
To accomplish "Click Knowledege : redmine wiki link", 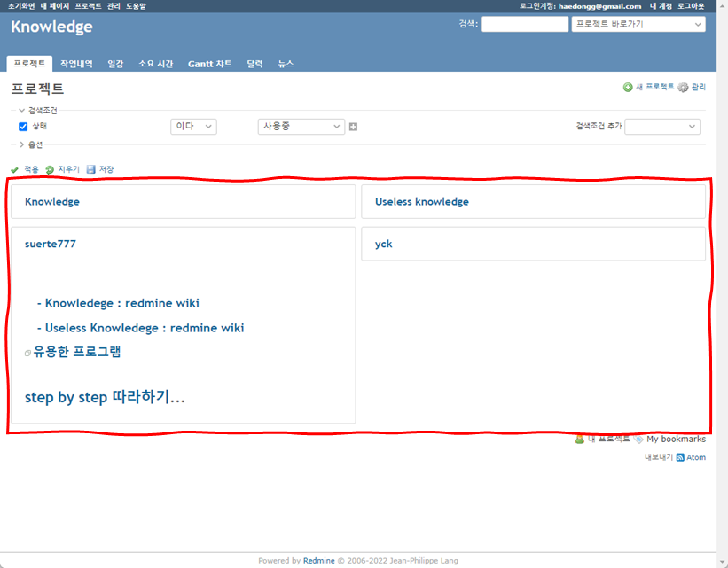I will tap(122, 303).
